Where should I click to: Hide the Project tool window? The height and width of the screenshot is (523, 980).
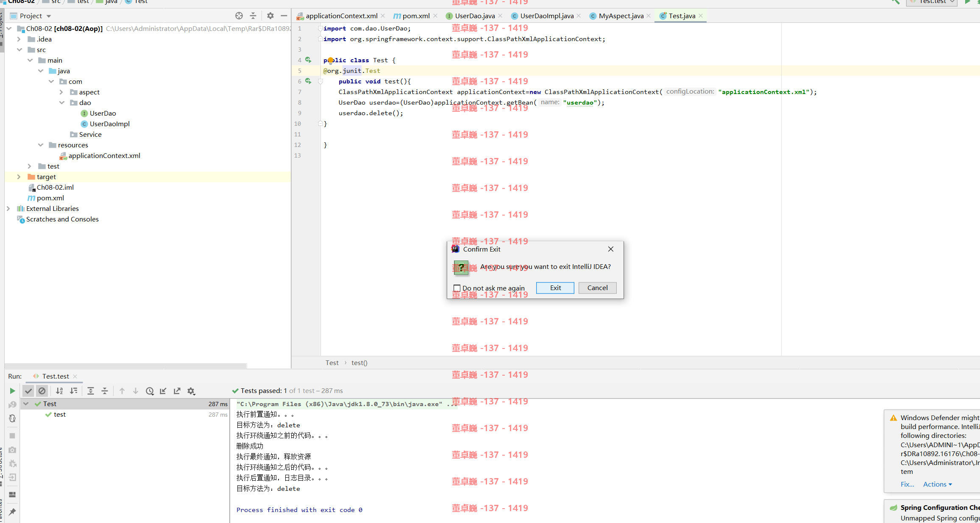[284, 16]
